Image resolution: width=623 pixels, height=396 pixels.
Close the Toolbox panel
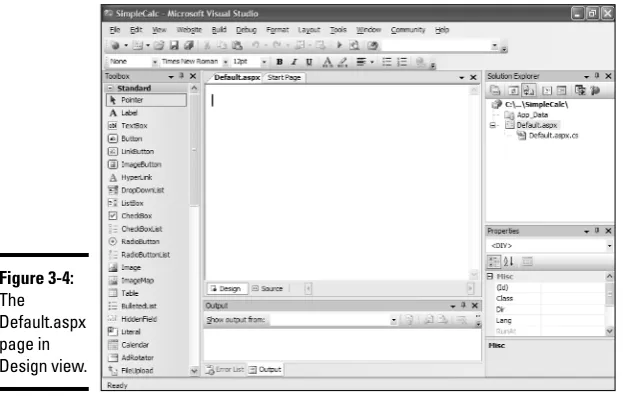click(x=193, y=76)
